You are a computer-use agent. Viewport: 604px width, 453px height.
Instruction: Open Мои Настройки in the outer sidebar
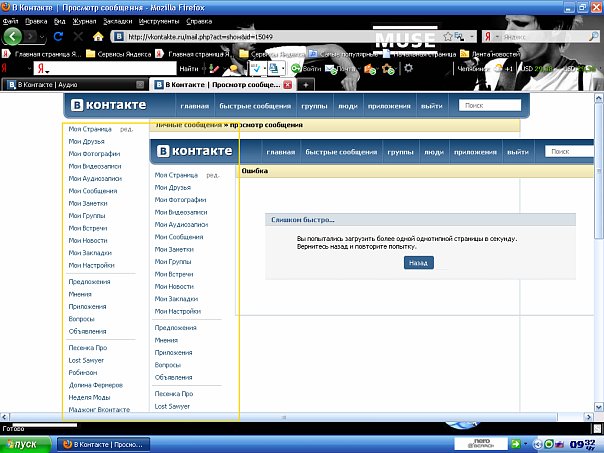coord(91,265)
